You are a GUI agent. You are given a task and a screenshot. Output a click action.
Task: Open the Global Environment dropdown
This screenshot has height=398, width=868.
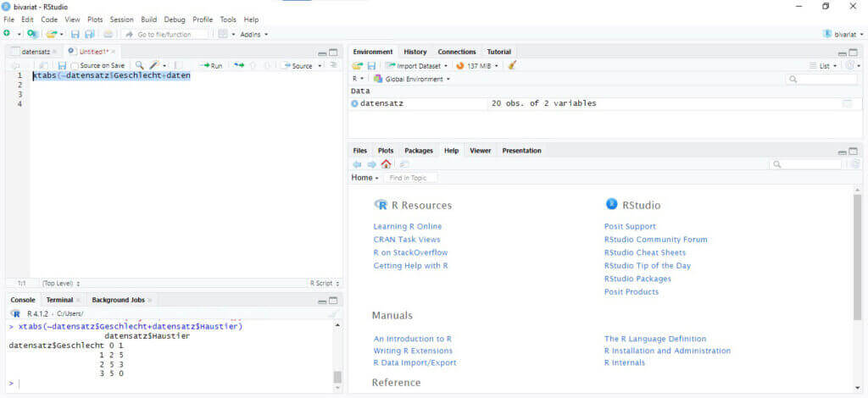(x=413, y=79)
